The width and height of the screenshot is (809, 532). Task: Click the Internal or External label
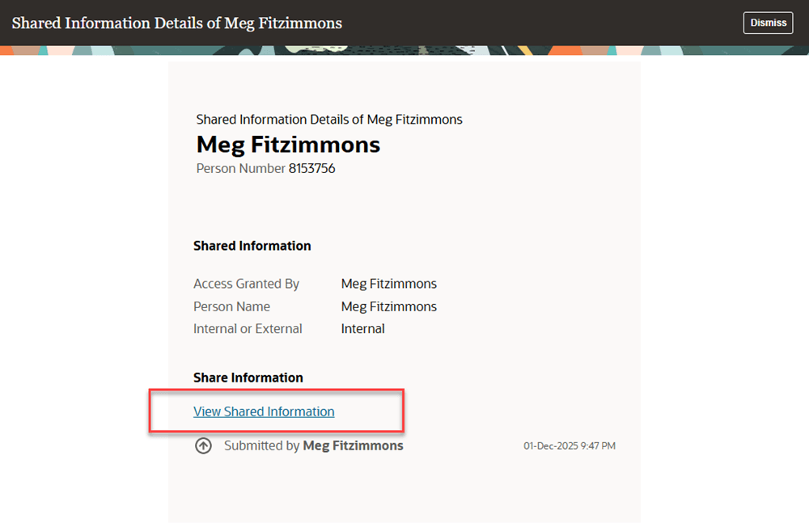tap(248, 328)
